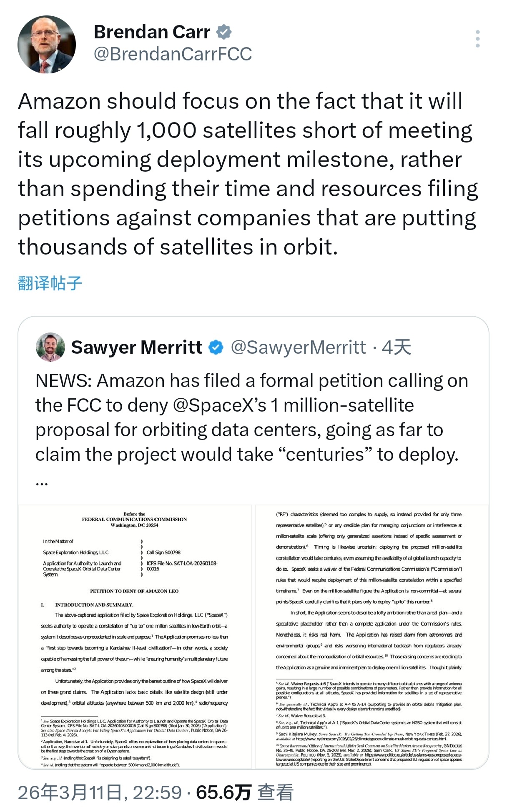Viewport: 507px width, 812px height.
Task: Open the 65.6万 查看 view count
Action: (244, 792)
